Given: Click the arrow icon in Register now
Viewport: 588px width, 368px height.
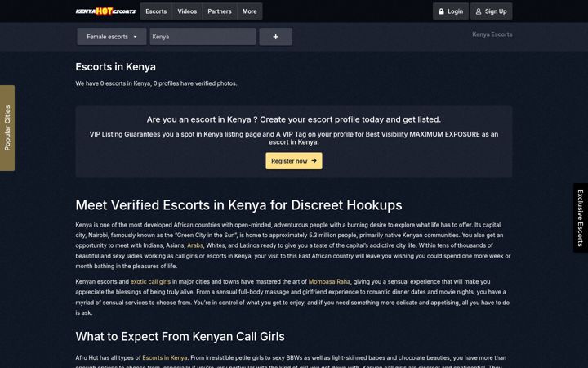Looking at the screenshot, I should tap(314, 161).
